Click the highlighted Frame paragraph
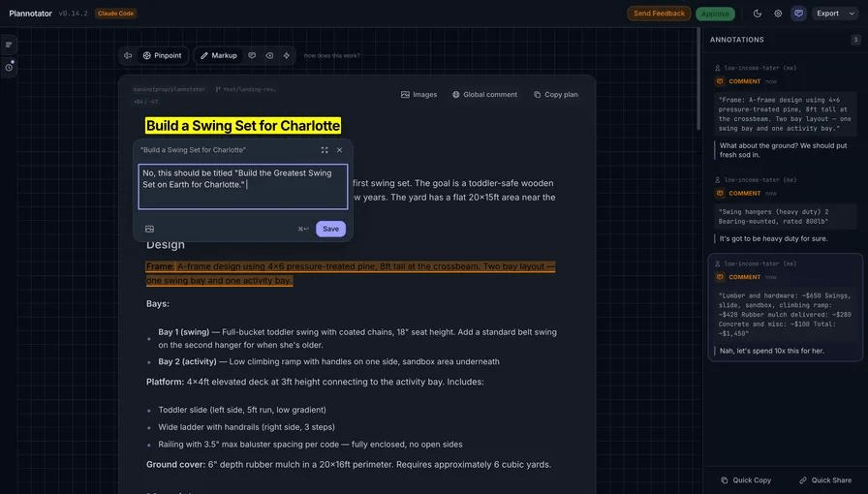This screenshot has height=494, width=868. (351, 273)
